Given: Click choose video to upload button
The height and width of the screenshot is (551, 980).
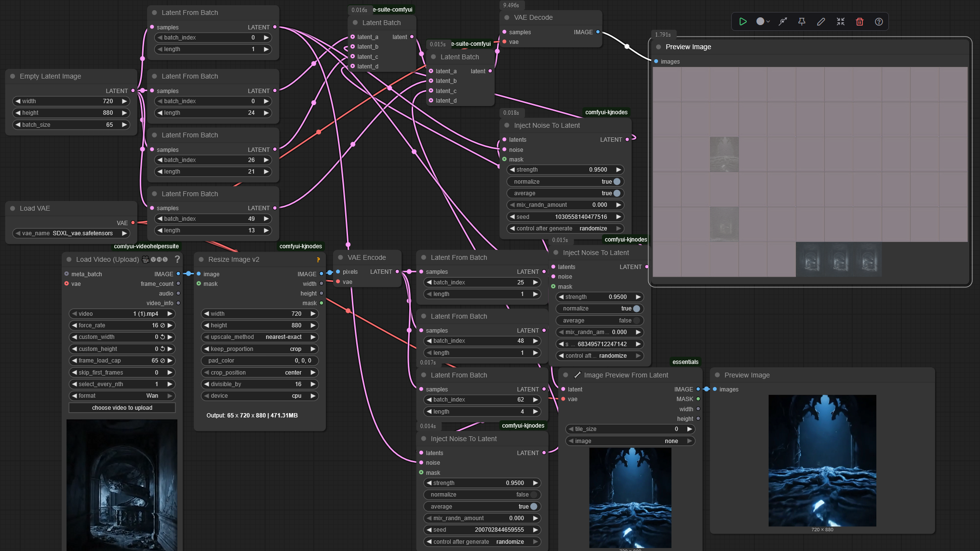Looking at the screenshot, I should tap(122, 408).
